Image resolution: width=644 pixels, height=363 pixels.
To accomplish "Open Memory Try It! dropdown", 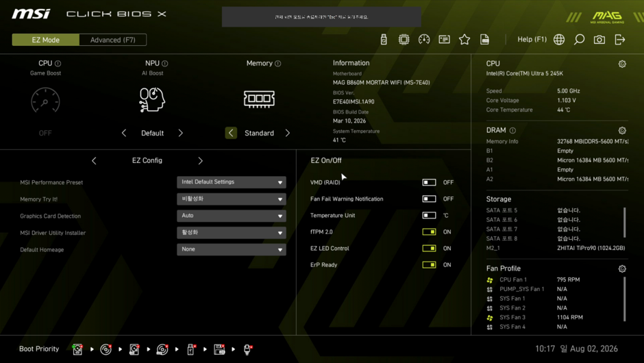I will tap(232, 199).
